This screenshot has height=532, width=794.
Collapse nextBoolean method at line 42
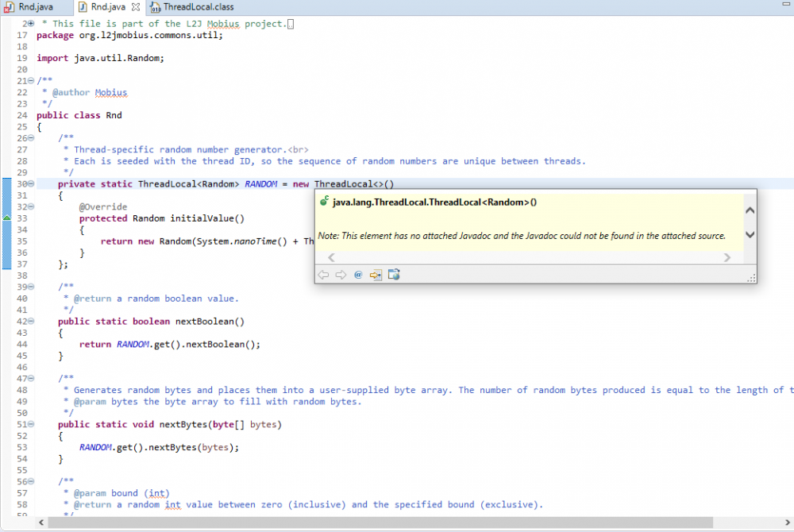30,322
